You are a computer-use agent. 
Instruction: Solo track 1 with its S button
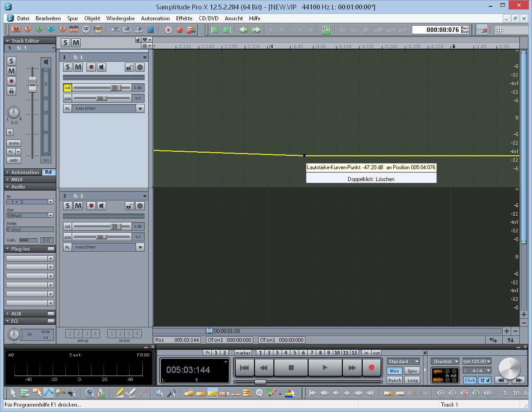pyautogui.click(x=68, y=67)
